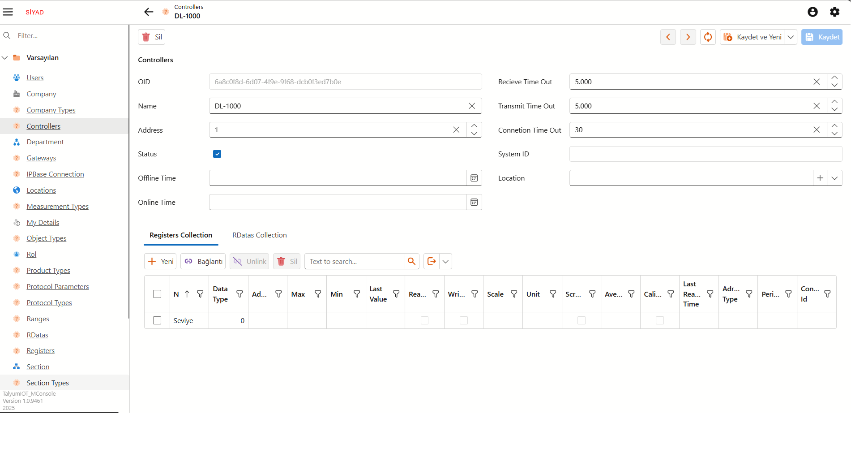Click the System ID input field

pyautogui.click(x=706, y=154)
